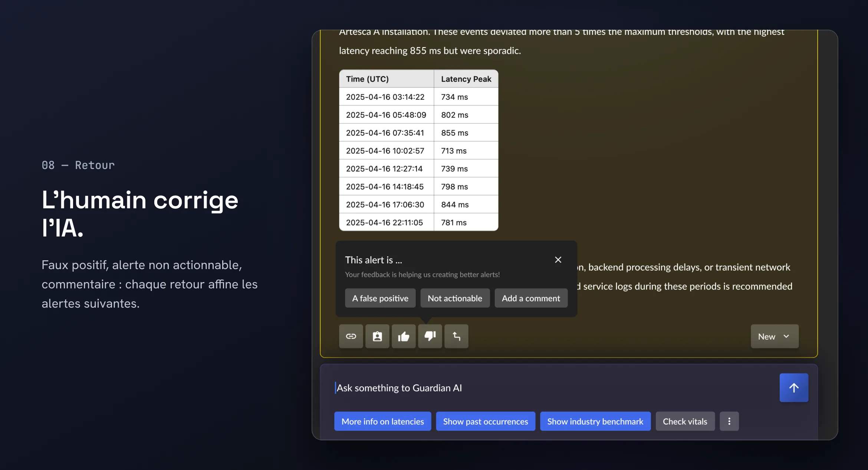Close the 'This alert is ...' popup
Screen dimensions: 868x470
coord(558,260)
